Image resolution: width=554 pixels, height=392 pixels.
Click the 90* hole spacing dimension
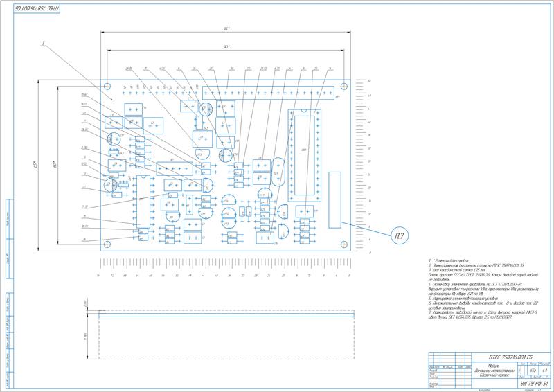(226, 47)
